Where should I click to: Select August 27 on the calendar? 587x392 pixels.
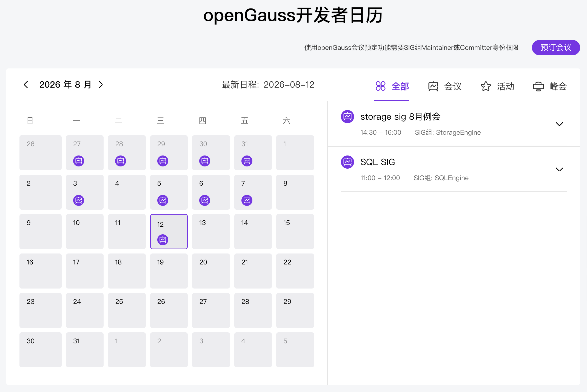pyautogui.click(x=211, y=310)
